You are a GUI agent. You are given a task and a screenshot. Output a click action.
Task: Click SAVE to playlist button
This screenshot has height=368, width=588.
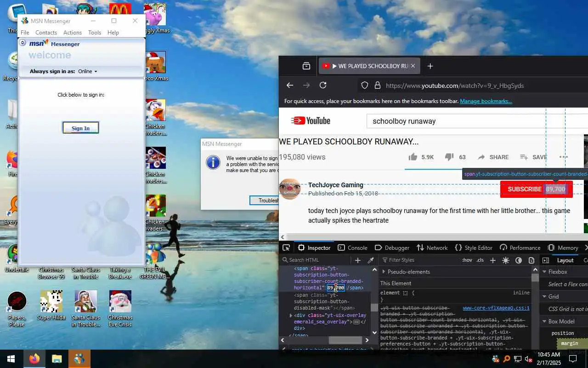pyautogui.click(x=533, y=157)
